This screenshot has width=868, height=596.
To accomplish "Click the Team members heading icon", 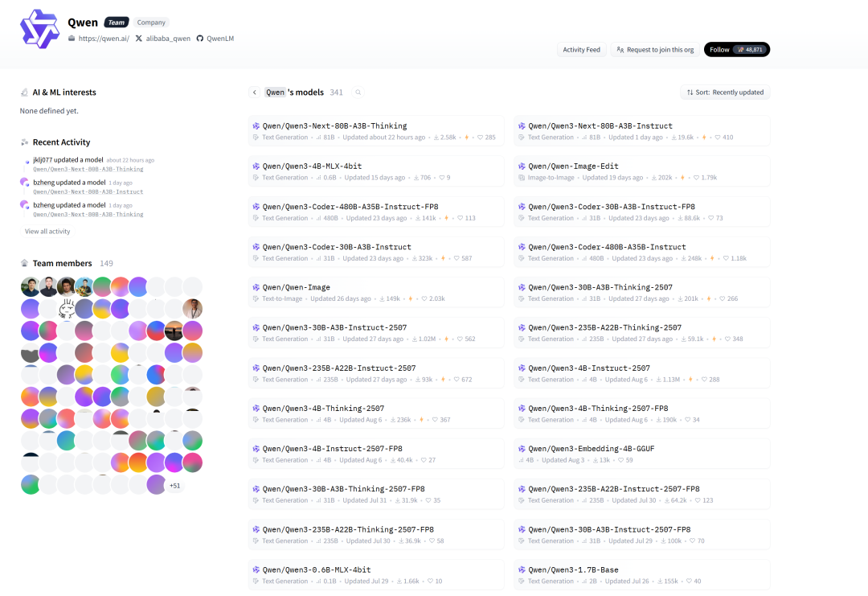I will (24, 263).
